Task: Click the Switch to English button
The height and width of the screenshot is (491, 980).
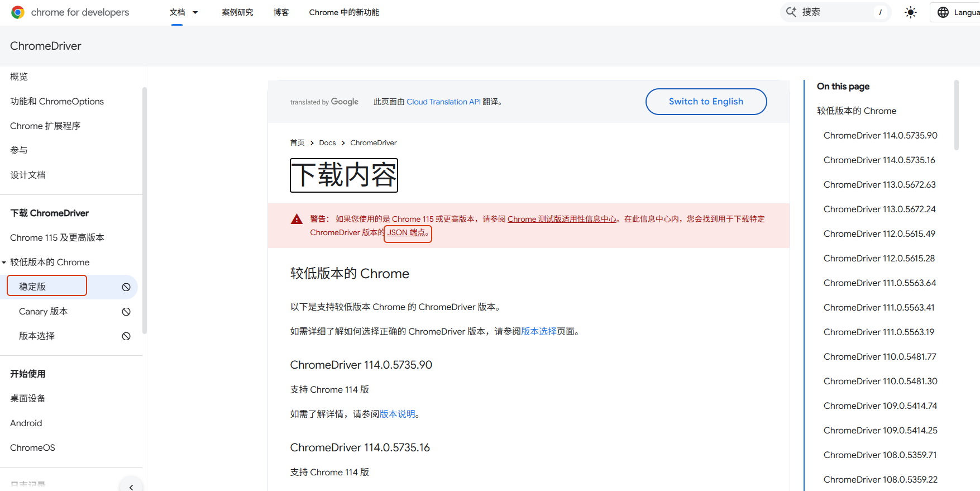Action: 706,102
